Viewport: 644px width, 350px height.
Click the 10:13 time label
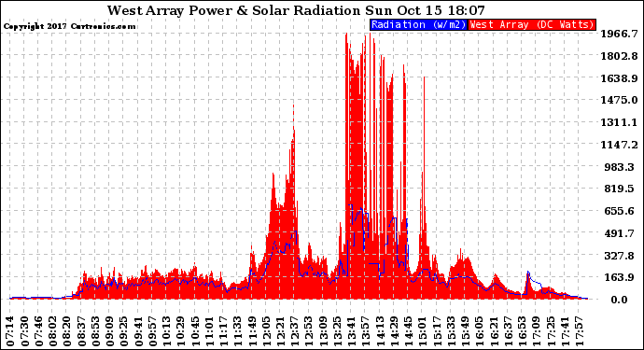pos(167,331)
